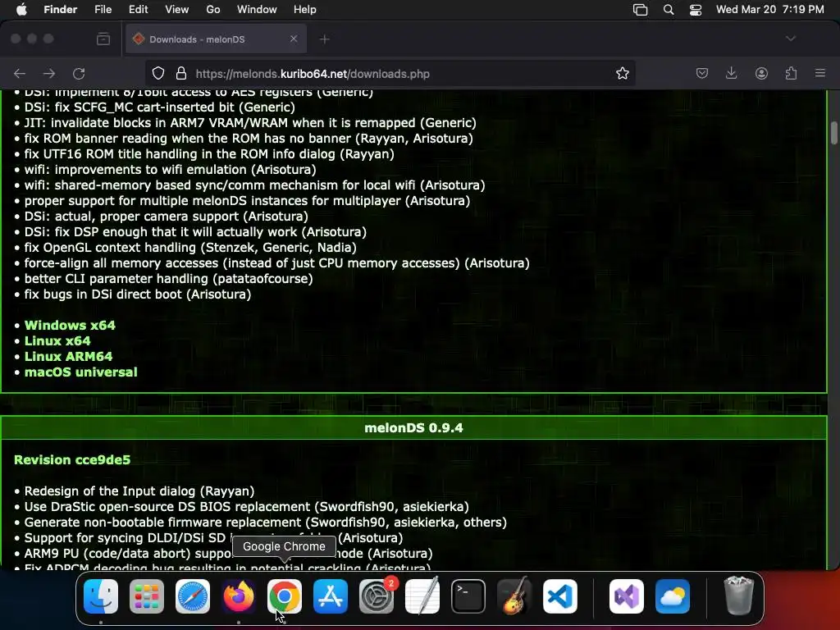
Task: Open the File menu
Action: click(x=103, y=10)
